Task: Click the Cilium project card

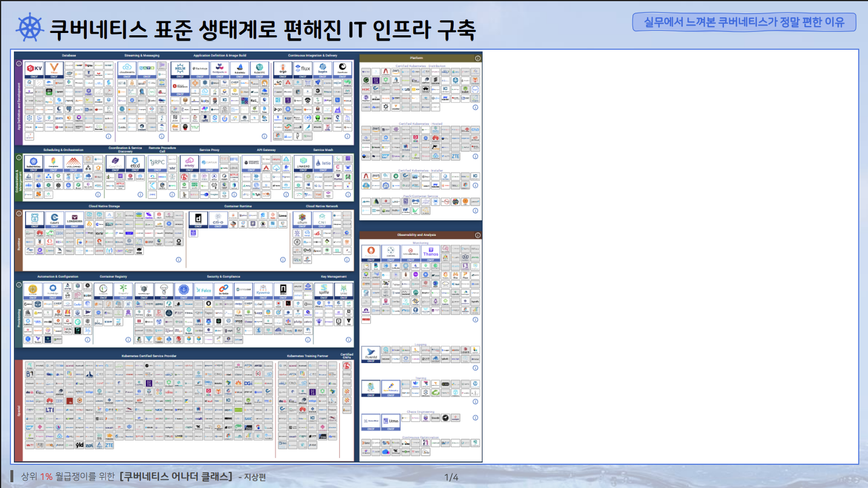Action: [x=302, y=220]
